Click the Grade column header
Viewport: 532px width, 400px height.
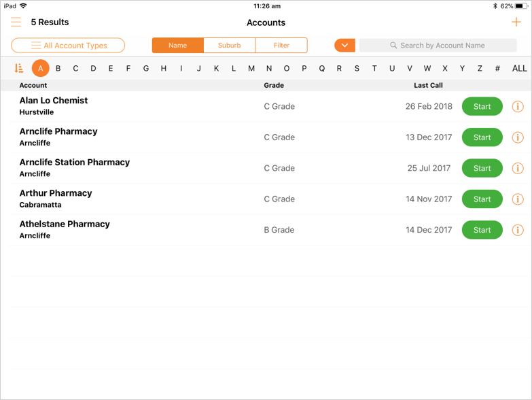(x=274, y=85)
